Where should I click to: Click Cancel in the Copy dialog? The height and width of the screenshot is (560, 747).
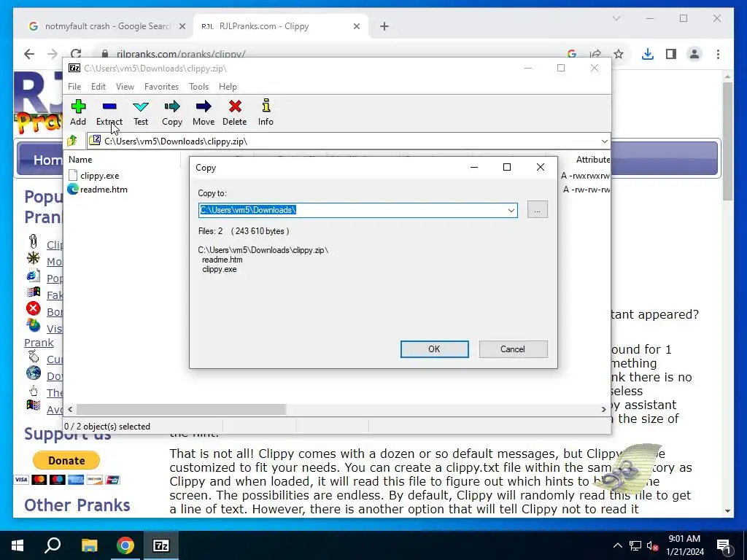pyautogui.click(x=513, y=349)
